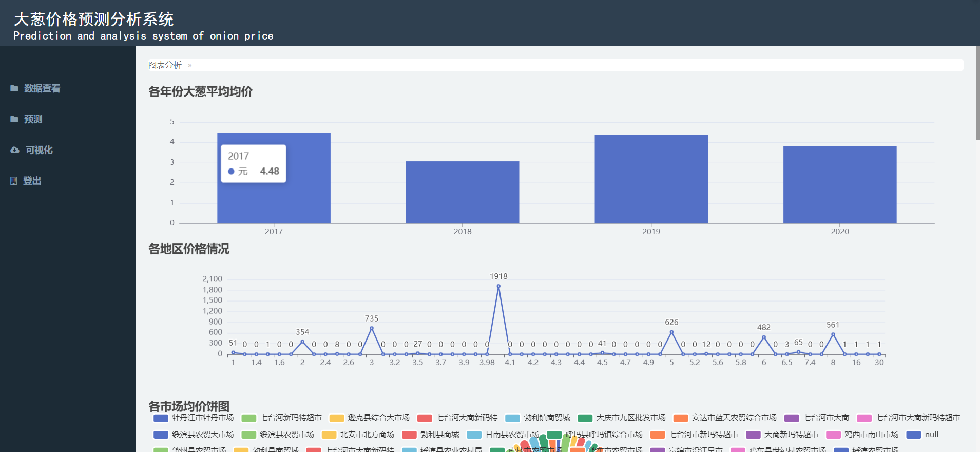Toggle 勃利镇商贸城 legend entry
980x452 pixels.
(537, 418)
